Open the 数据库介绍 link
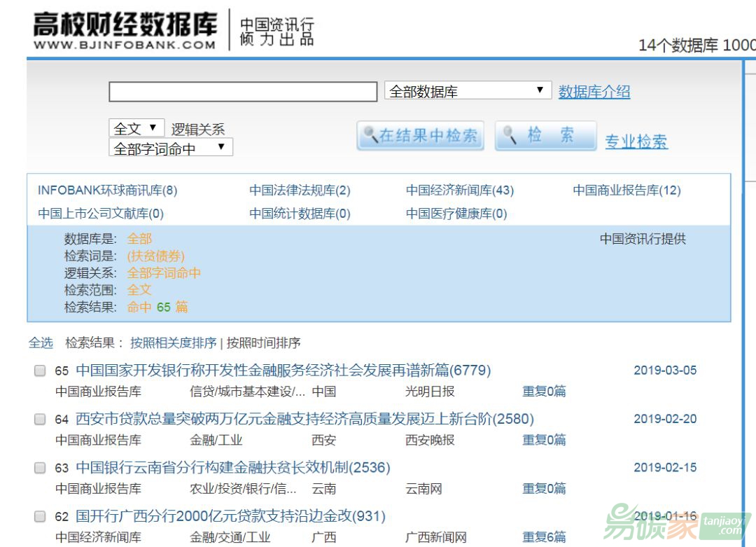Viewport: 756px width, 547px height. click(594, 92)
